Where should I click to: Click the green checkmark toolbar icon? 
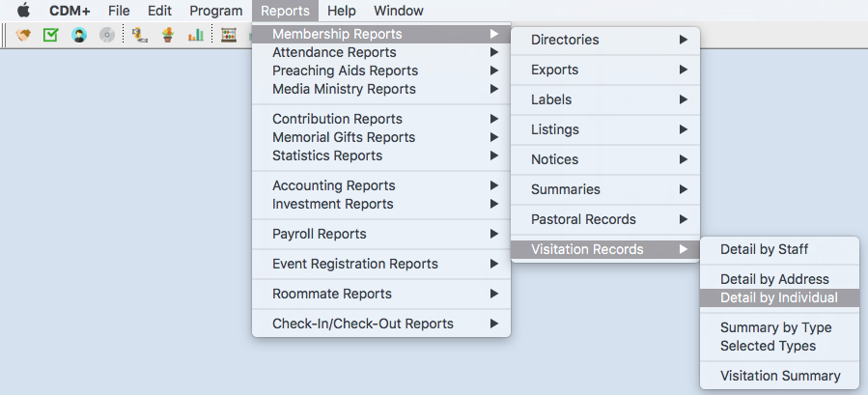[50, 35]
